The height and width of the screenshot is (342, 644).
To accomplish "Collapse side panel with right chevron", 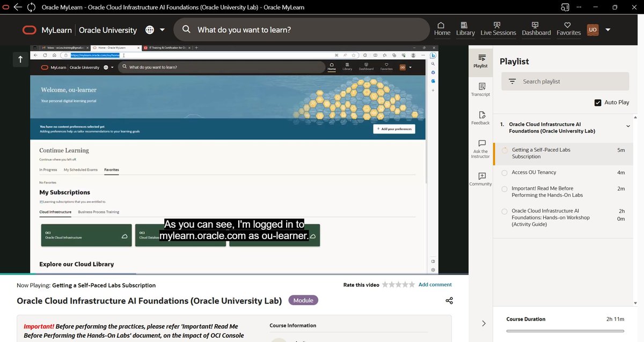I will point(484,323).
